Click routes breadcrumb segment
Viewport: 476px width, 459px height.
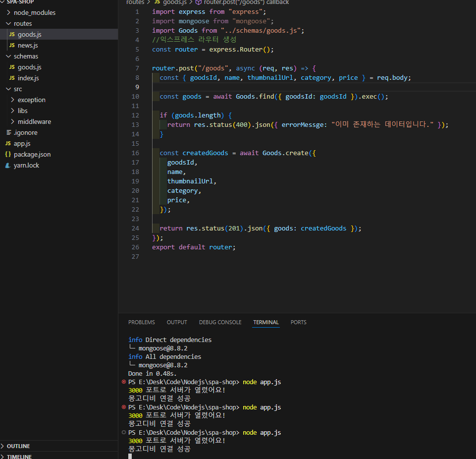tap(135, 2)
